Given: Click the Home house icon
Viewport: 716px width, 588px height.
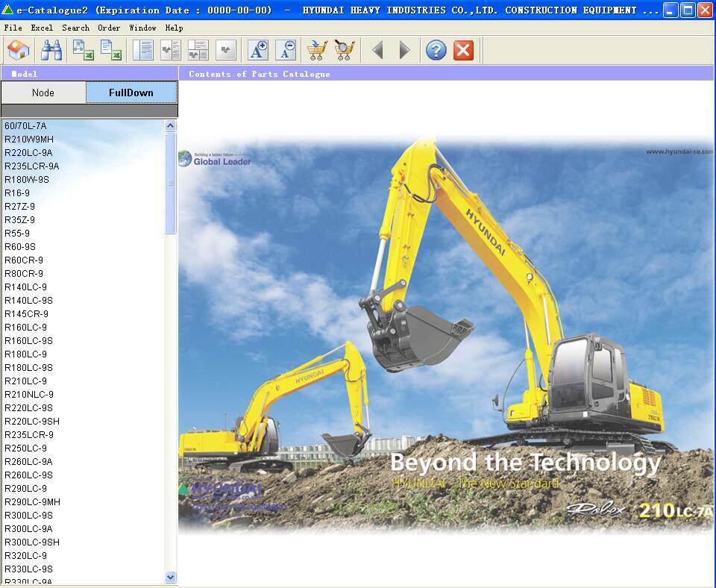Looking at the screenshot, I should pos(18,50).
